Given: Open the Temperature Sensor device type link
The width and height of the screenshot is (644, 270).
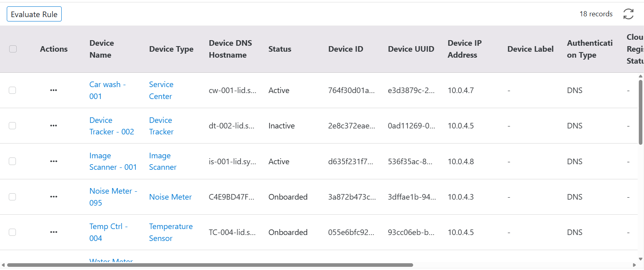Looking at the screenshot, I should pyautogui.click(x=170, y=232).
